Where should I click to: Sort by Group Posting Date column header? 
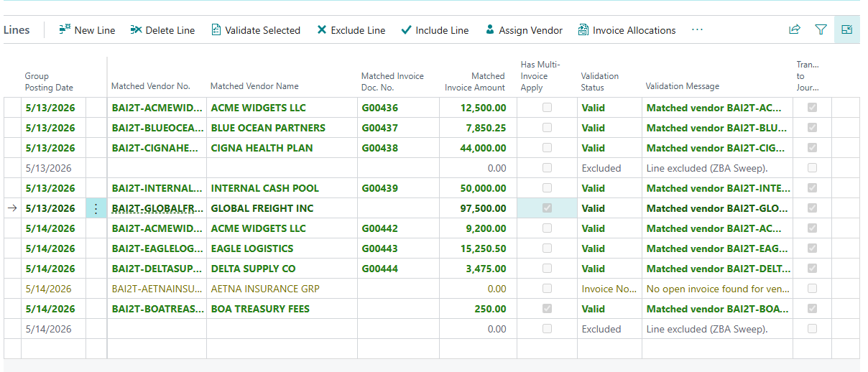coord(49,82)
